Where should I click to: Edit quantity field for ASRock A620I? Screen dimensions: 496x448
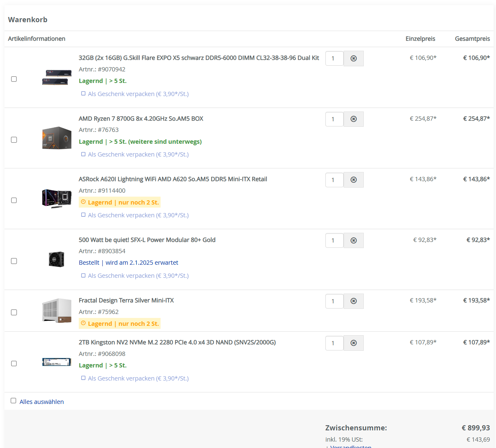click(335, 180)
